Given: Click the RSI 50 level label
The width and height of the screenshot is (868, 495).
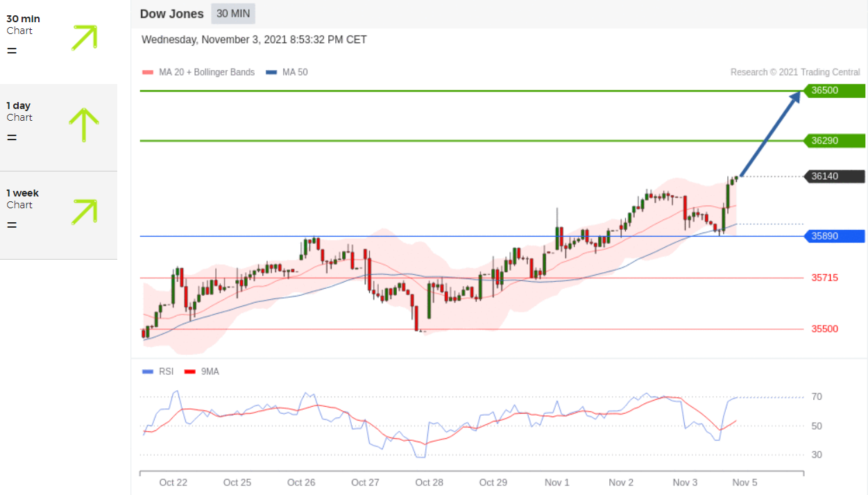Looking at the screenshot, I should pyautogui.click(x=817, y=426).
